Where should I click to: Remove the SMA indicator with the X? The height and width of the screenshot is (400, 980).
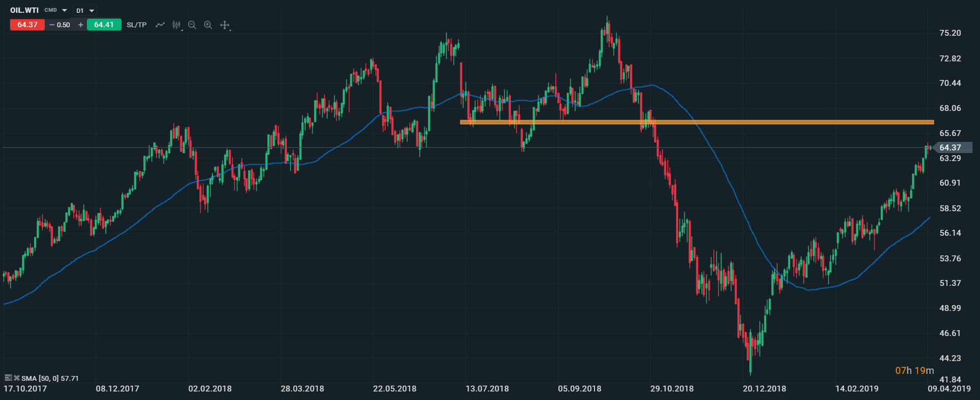tap(17, 378)
